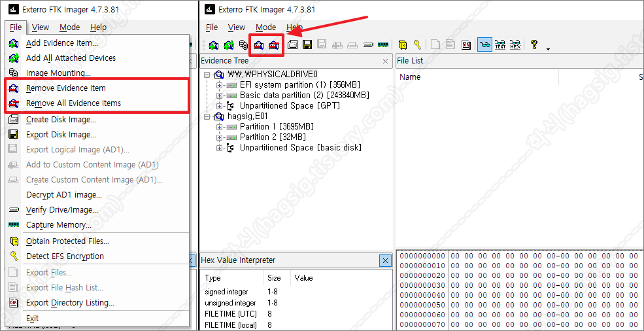644x331 pixels.
Task: Close the Evidence Tree panel
Action: click(x=385, y=61)
